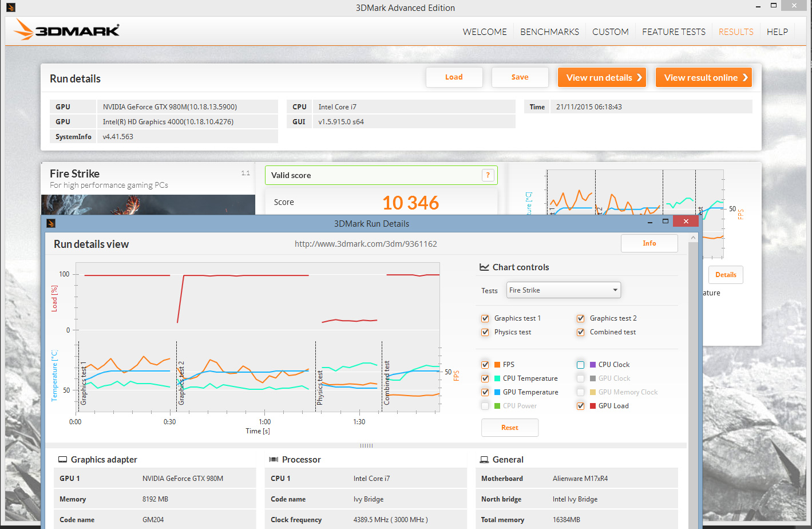The image size is (812, 529).
Task: Uncheck the Physics test checkbox
Action: click(x=485, y=332)
